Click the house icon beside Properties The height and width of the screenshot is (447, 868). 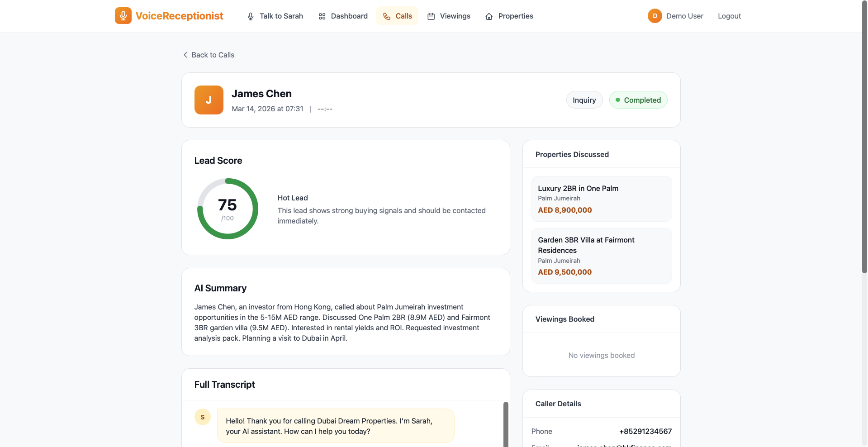(x=489, y=16)
